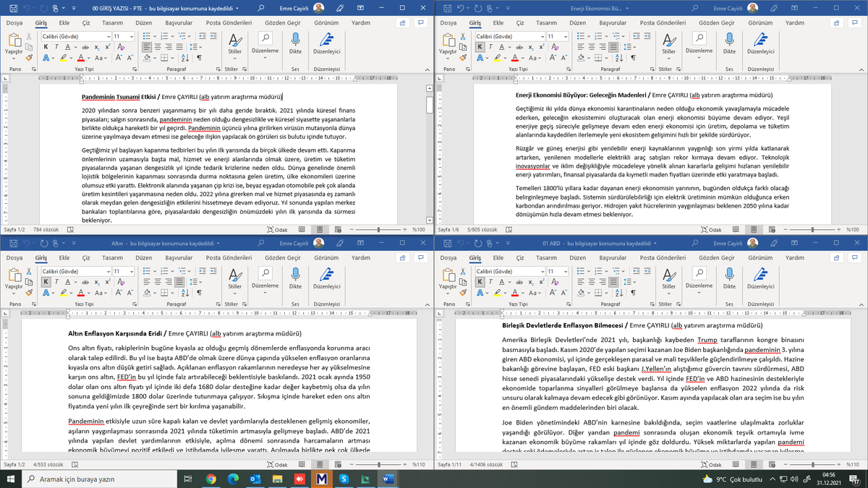Align text left in the 00 GİRİŞ YAZISI window

coord(147,47)
